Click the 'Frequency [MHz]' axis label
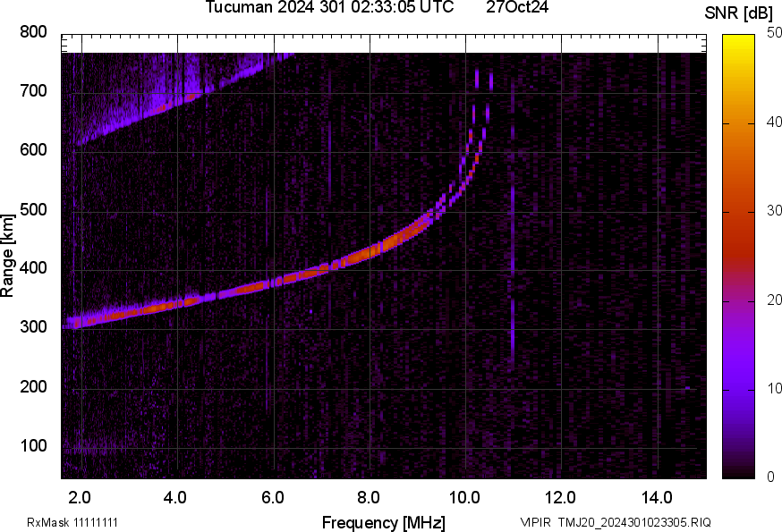The height and width of the screenshot is (532, 782). point(384,522)
